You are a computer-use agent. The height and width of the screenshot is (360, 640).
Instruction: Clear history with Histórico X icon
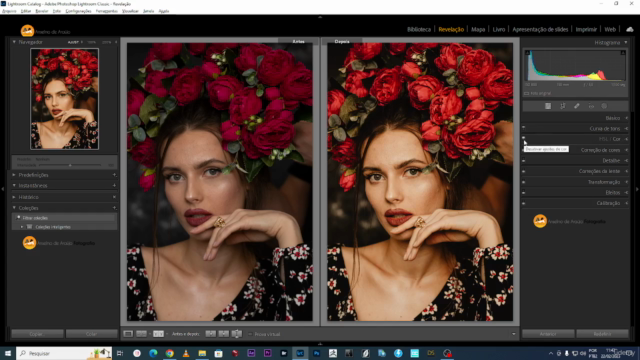tap(114, 197)
